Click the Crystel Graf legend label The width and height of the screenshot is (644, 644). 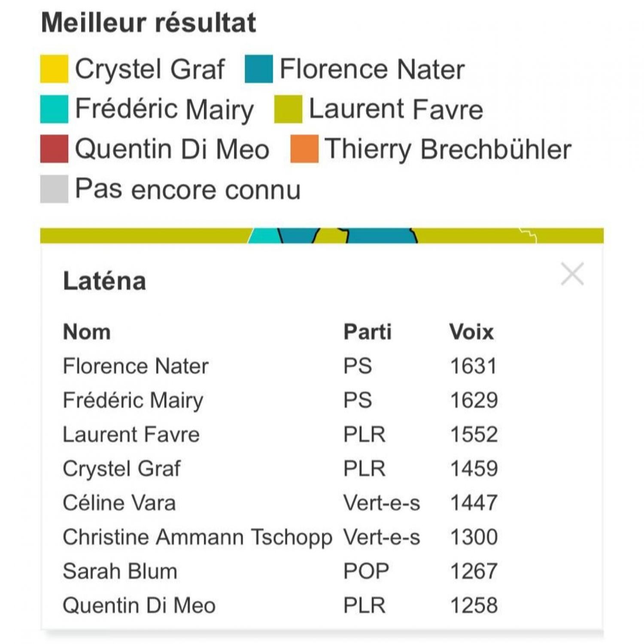coord(149,67)
